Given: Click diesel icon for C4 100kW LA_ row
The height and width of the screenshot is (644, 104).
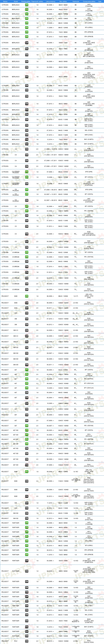Looking at the screenshot, I should pyautogui.click(x=27, y=149).
